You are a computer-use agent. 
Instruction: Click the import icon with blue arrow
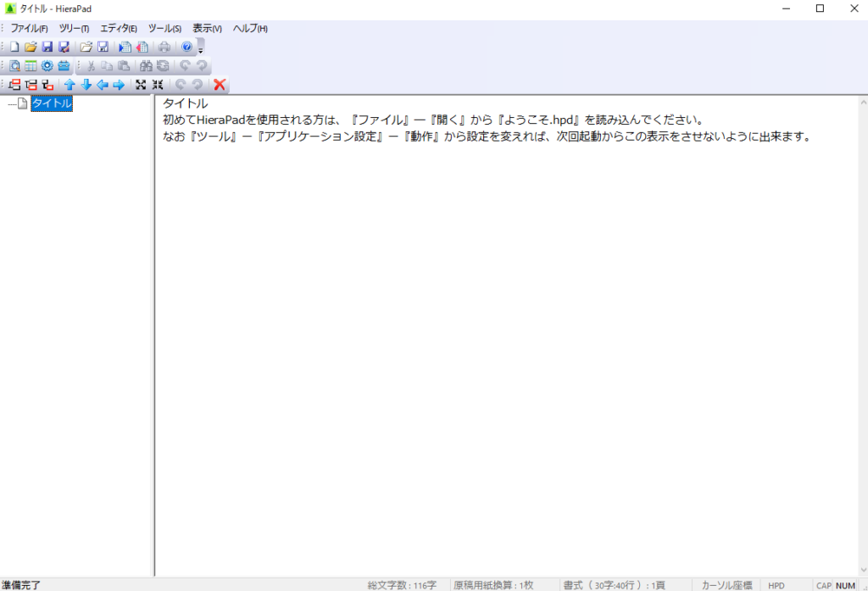click(125, 47)
